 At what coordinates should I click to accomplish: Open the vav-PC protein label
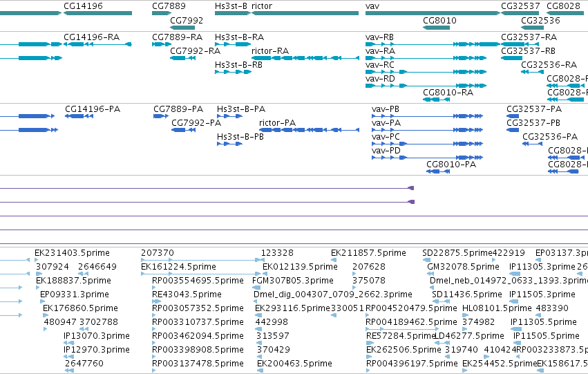[386, 137]
